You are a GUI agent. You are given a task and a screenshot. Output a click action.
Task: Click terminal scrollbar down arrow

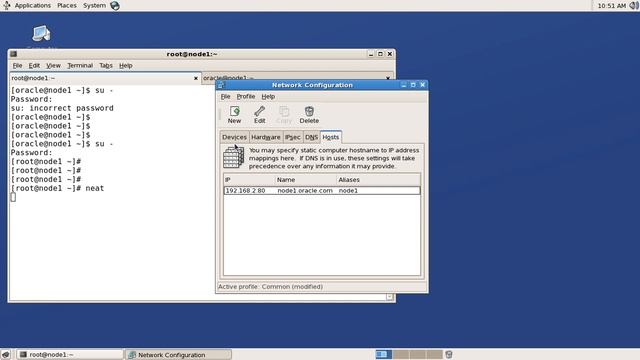tap(390, 297)
